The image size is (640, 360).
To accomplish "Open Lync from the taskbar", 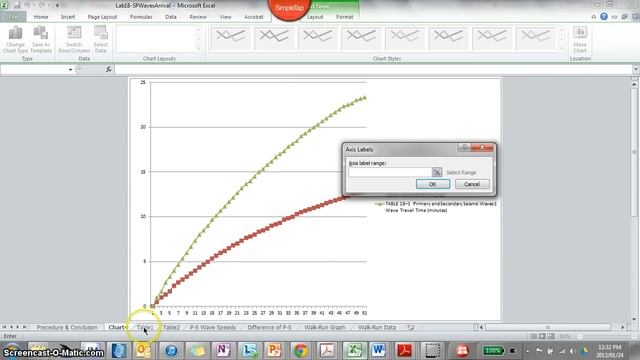I will point(249,350).
